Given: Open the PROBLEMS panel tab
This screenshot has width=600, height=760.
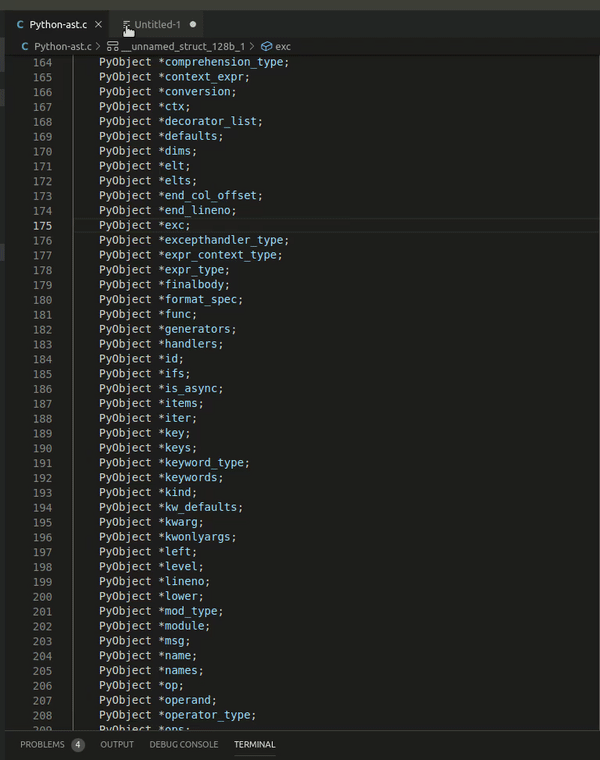Looking at the screenshot, I should pos(42,744).
